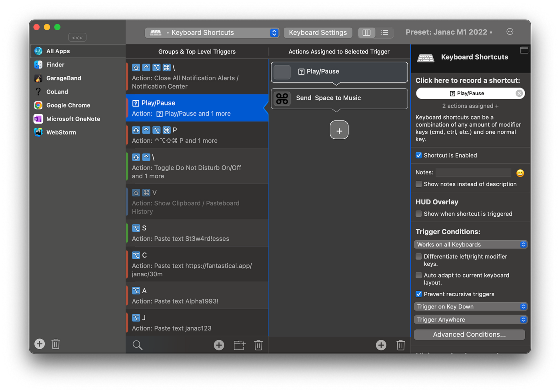Add a new trigger with plus icon beside search

[219, 345]
